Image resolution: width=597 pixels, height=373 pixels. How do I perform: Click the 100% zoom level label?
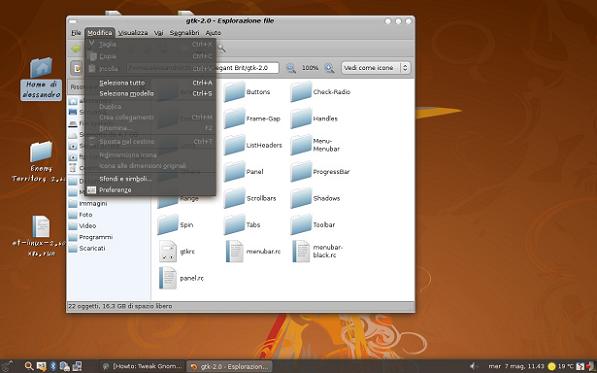click(310, 68)
